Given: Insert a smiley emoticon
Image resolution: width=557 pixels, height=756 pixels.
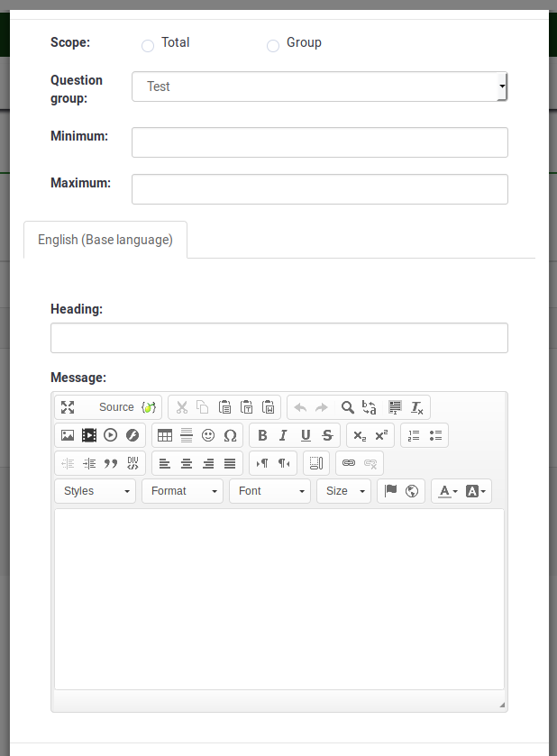Looking at the screenshot, I should coord(208,435).
